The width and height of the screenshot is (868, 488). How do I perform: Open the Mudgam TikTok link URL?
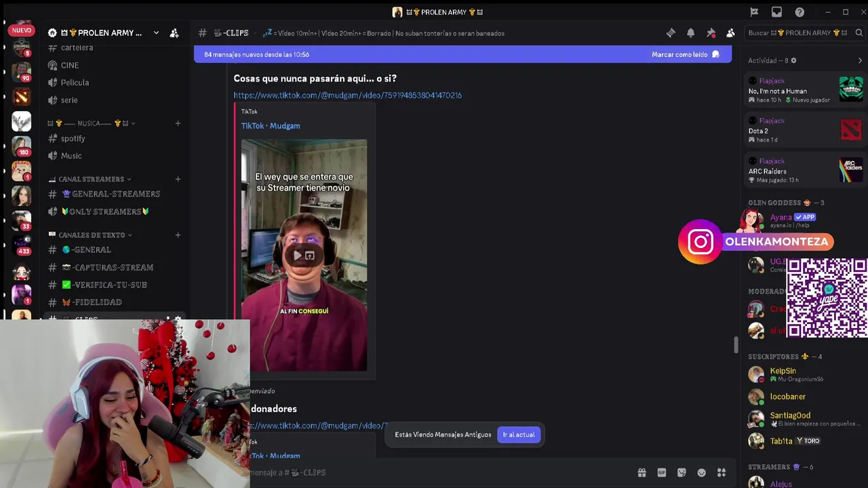coord(347,96)
